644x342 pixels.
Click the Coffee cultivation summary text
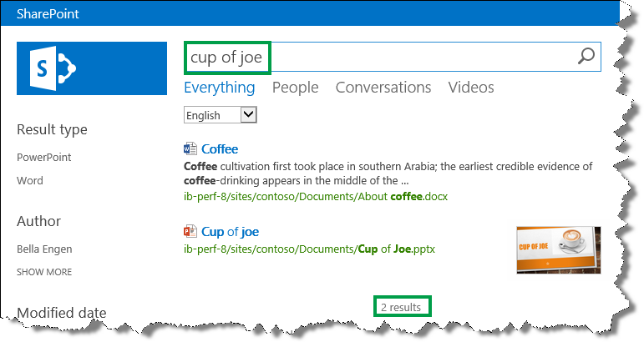(388, 174)
